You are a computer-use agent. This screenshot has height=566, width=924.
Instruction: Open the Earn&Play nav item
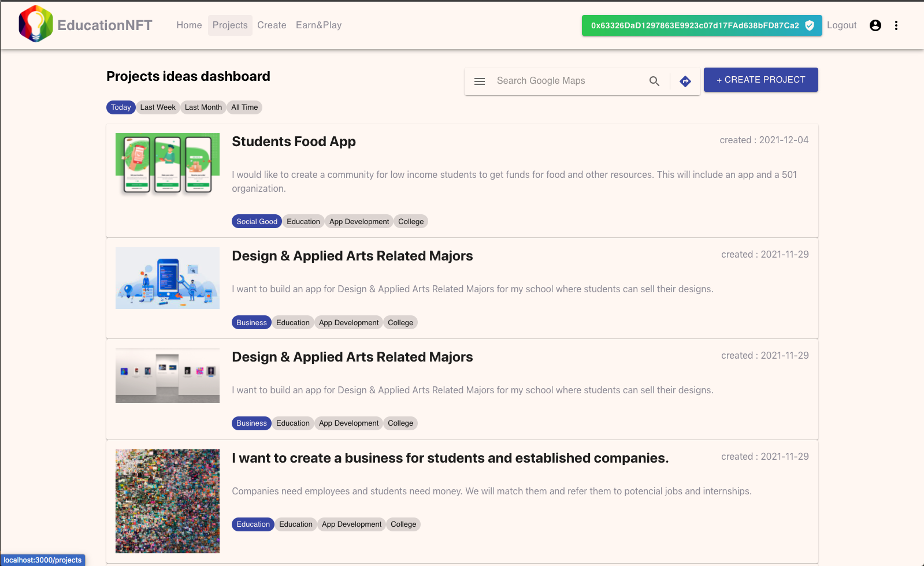[x=318, y=25]
